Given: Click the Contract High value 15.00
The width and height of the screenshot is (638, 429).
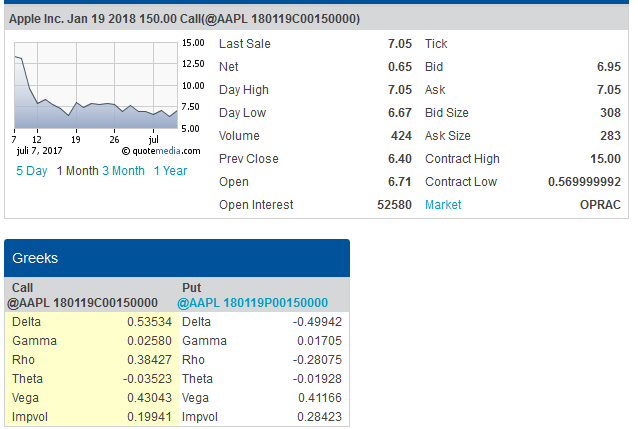Looking at the screenshot, I should (605, 159).
